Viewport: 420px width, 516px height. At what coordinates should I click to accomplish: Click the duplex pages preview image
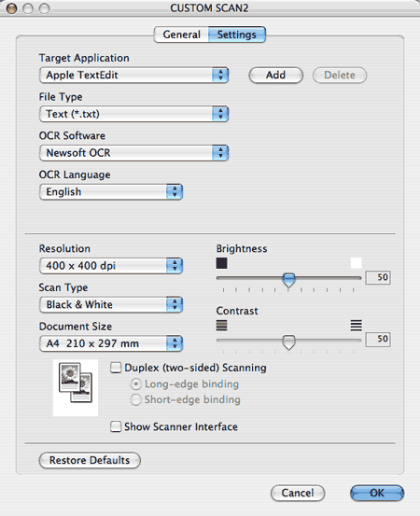tap(76, 387)
